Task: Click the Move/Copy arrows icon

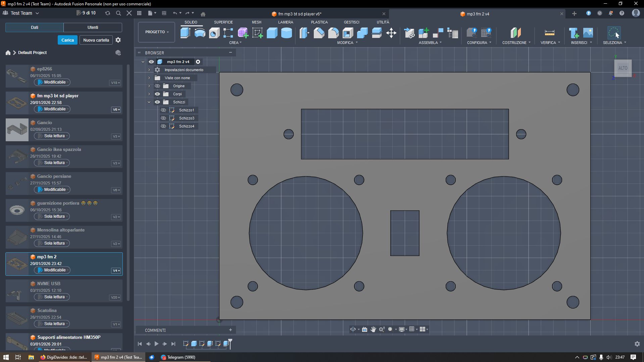Action: coord(391,33)
